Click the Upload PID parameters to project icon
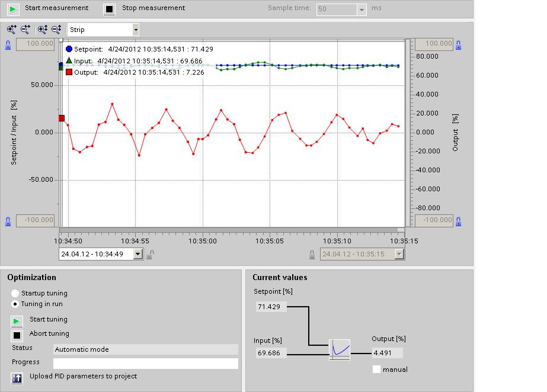The height and width of the screenshot is (392, 547). [17, 378]
